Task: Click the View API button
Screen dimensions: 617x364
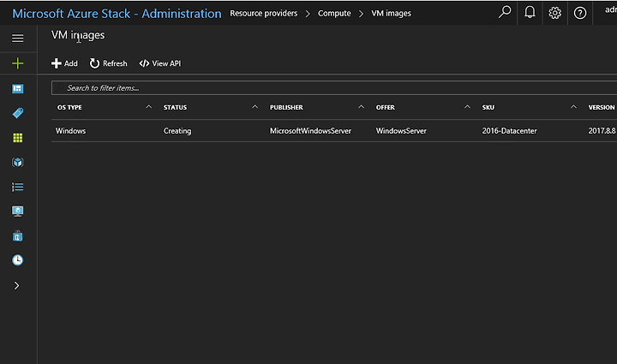Action: click(160, 63)
